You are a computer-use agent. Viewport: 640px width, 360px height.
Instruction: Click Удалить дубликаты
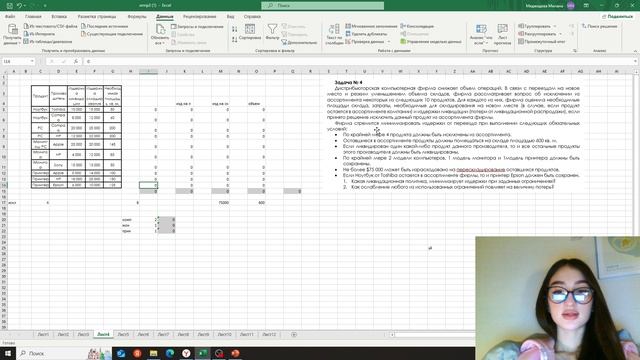pyautogui.click(x=366, y=34)
